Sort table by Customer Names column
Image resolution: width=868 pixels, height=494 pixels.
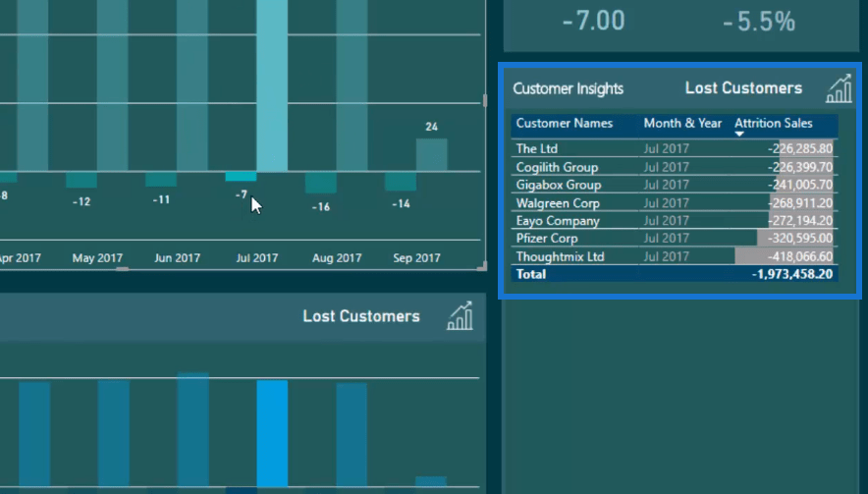pyautogui.click(x=564, y=123)
